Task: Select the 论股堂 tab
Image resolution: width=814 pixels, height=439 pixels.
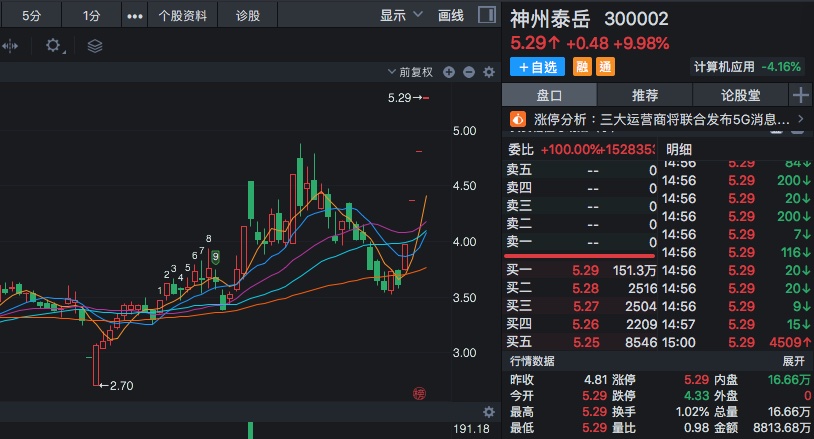Action: [740, 95]
